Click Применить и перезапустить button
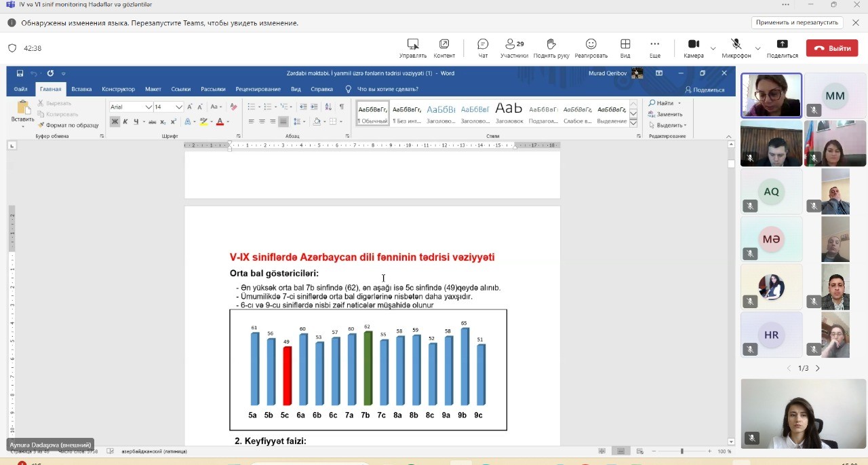Viewport: 868px width, 465px height. tap(797, 22)
